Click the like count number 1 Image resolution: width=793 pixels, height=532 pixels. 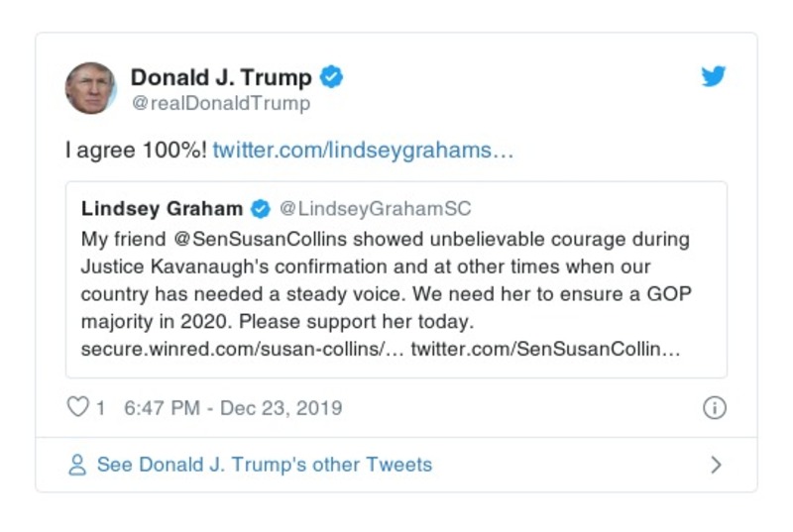point(100,408)
